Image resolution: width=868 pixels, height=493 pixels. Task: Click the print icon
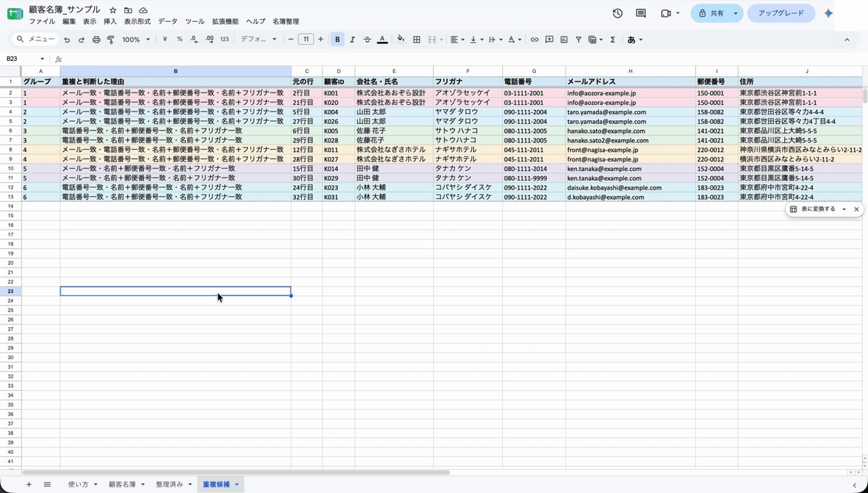click(x=96, y=40)
